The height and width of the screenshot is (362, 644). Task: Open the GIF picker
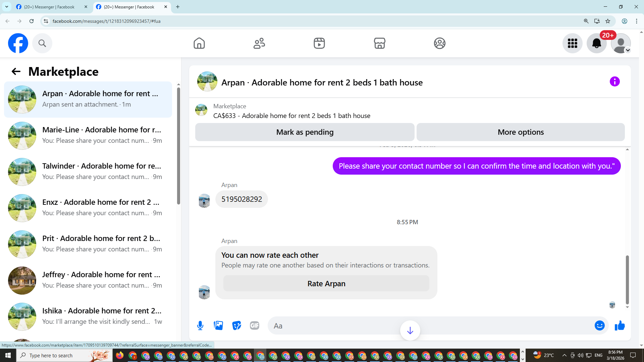255,325
